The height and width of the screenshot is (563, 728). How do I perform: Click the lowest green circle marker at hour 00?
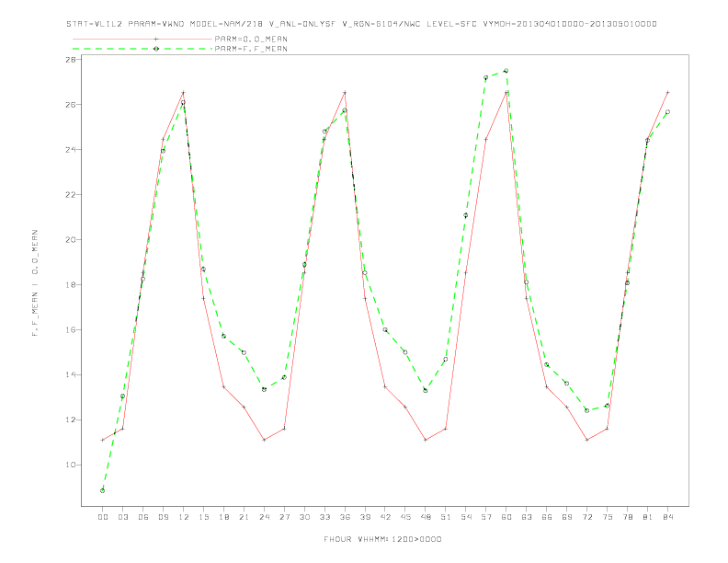click(103, 490)
